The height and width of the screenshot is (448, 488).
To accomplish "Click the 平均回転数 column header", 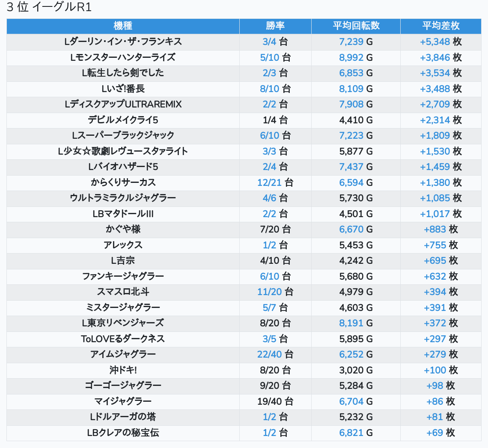I will coord(356,26).
